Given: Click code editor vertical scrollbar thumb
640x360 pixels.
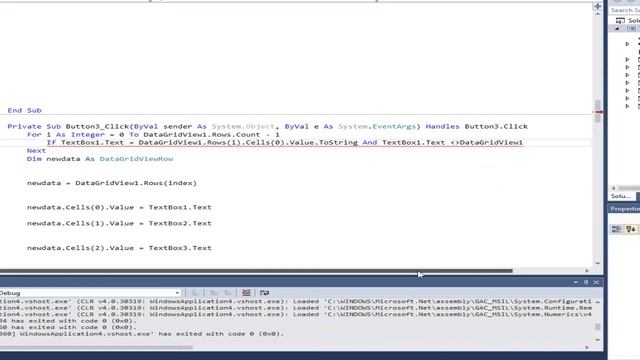Looking at the screenshot, I should [x=598, y=111].
